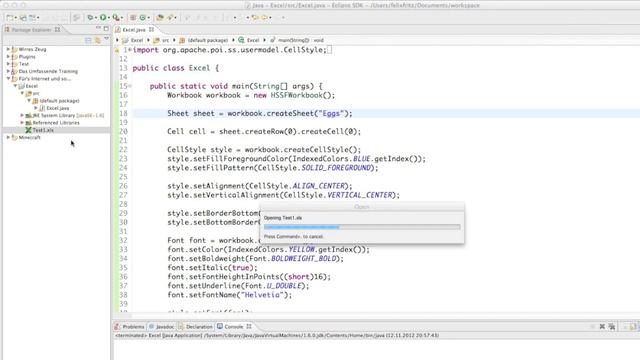Switch to the Declaration tab
This screenshot has width=640, height=360.
pyautogui.click(x=196, y=327)
